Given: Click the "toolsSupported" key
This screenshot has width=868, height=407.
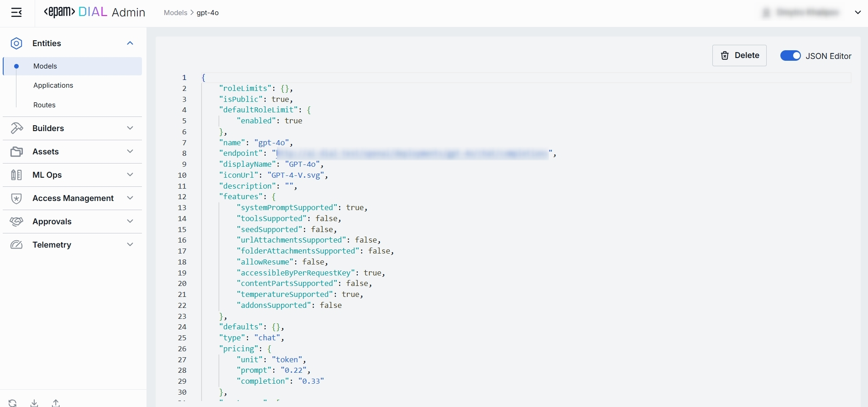Looking at the screenshot, I should 272,218.
